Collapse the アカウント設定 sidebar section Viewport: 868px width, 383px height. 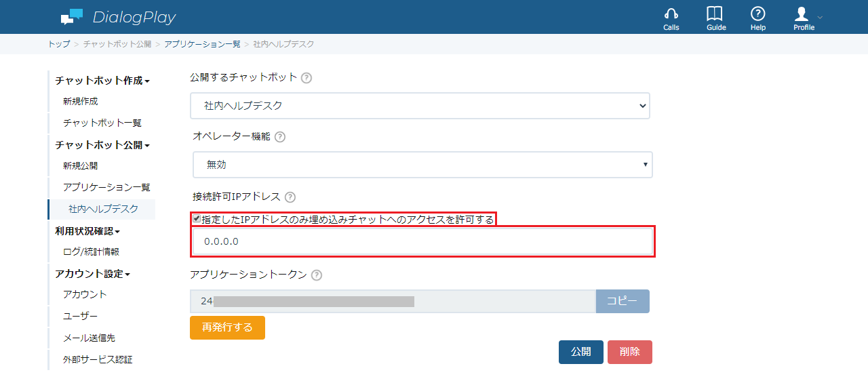[93, 274]
